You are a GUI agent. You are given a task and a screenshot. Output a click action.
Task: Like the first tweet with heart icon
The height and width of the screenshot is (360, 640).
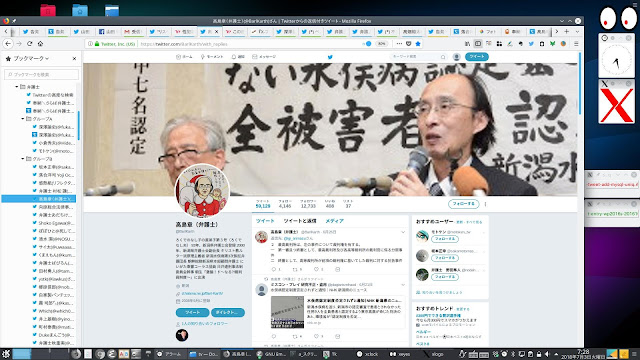click(x=316, y=269)
